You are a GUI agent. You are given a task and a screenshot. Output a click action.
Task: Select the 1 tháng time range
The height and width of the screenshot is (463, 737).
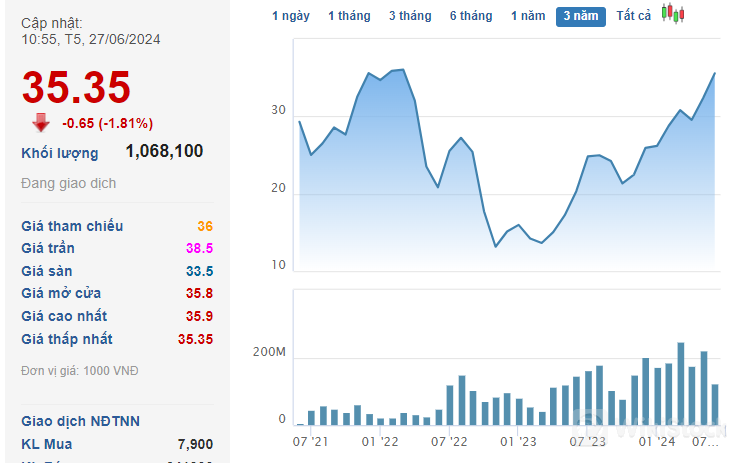coord(349,16)
